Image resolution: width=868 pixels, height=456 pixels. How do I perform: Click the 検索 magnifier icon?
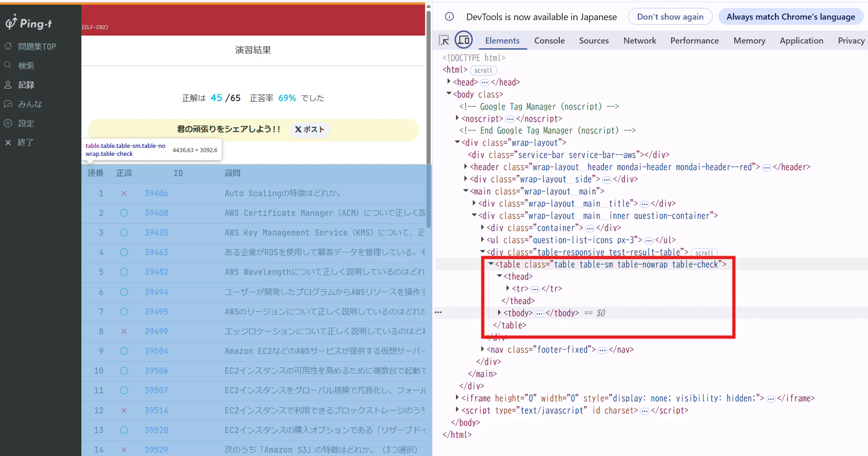pyautogui.click(x=8, y=65)
